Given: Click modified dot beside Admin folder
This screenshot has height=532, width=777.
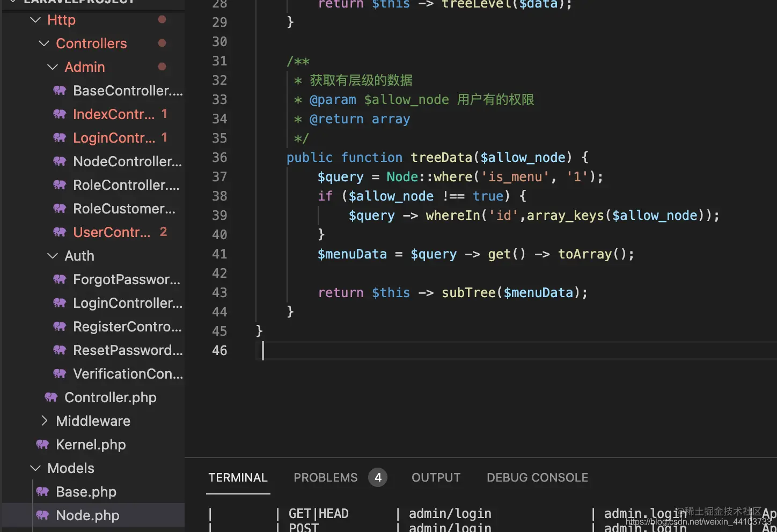Looking at the screenshot, I should pyautogui.click(x=162, y=66).
